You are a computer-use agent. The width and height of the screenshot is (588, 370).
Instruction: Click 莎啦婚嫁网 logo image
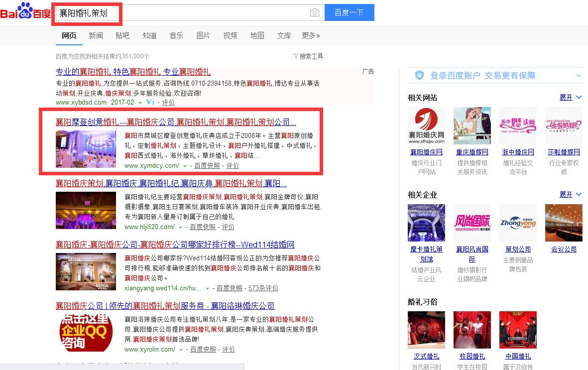564,125
